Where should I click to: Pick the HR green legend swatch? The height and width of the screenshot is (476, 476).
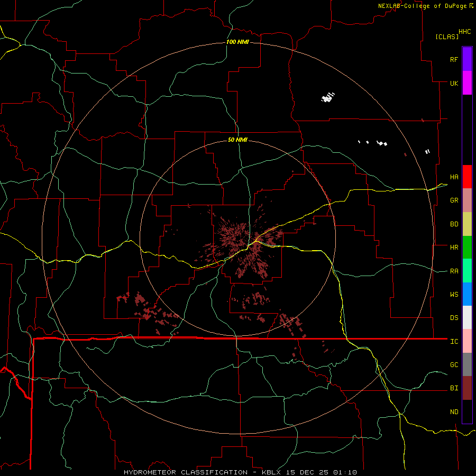pos(467,247)
